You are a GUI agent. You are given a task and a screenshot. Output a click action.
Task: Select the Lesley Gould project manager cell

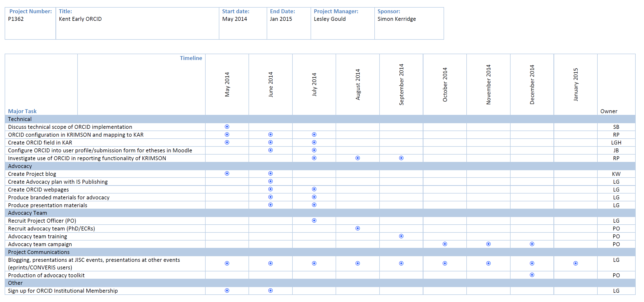point(329,19)
